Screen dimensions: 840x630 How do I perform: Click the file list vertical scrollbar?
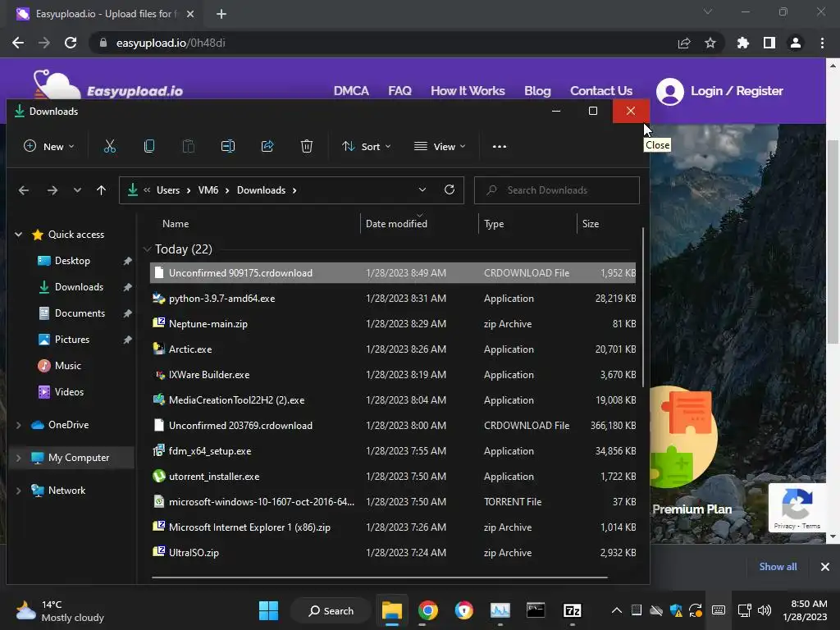point(642,308)
